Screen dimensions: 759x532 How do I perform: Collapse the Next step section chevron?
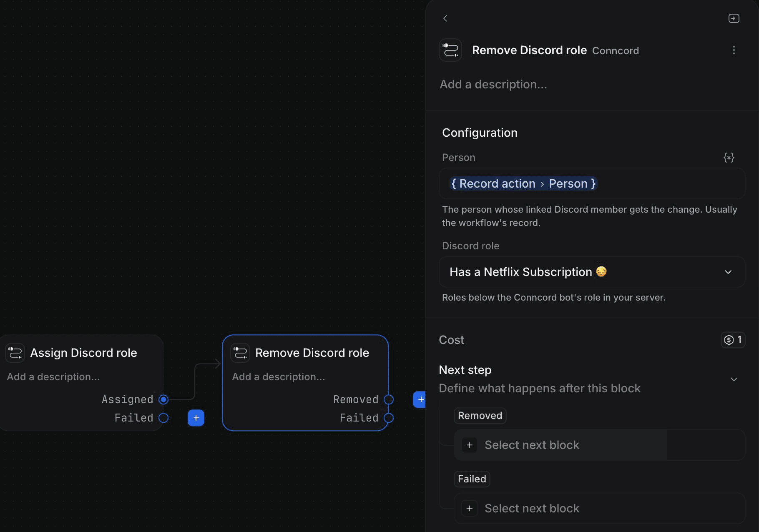734,379
